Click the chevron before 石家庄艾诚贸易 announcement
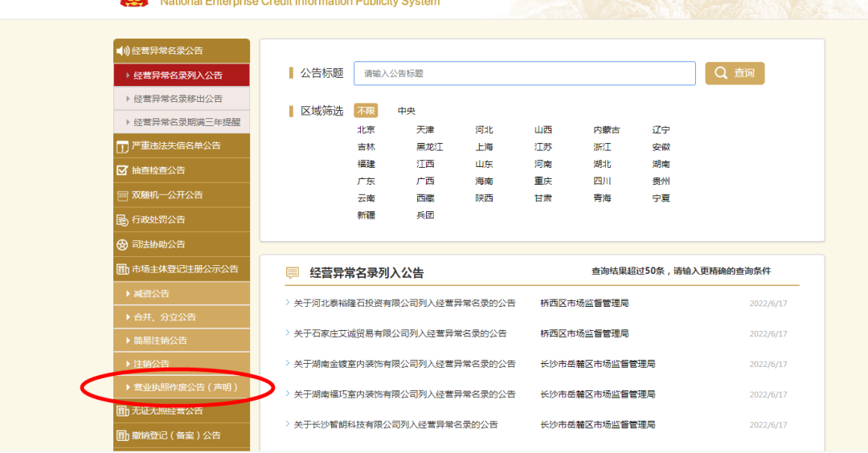 pyautogui.click(x=287, y=333)
